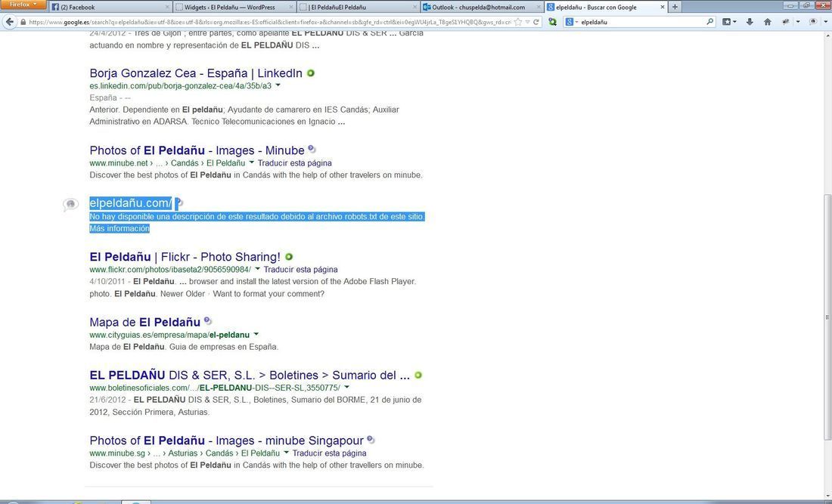Close the elpeldañu Google search tab

click(x=663, y=7)
